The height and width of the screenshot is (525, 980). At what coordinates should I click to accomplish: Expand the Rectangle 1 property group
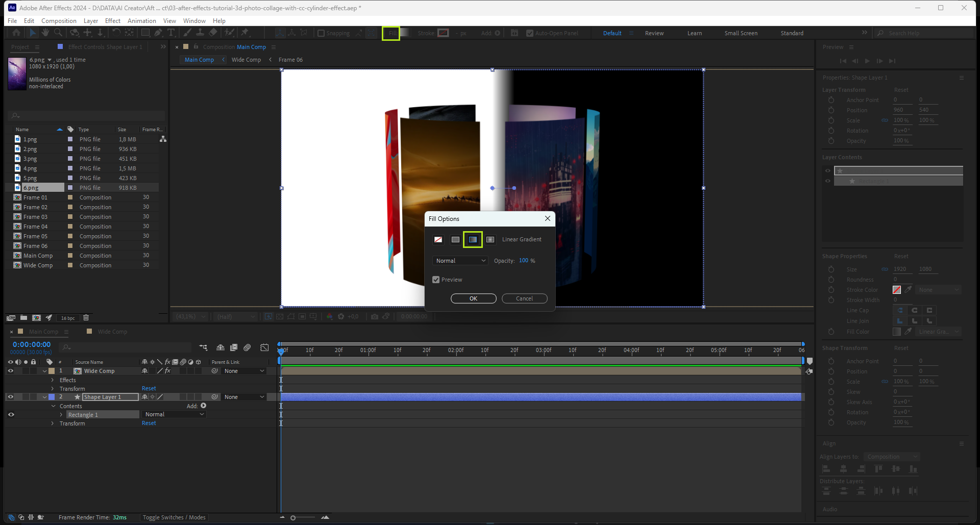pyautogui.click(x=61, y=415)
